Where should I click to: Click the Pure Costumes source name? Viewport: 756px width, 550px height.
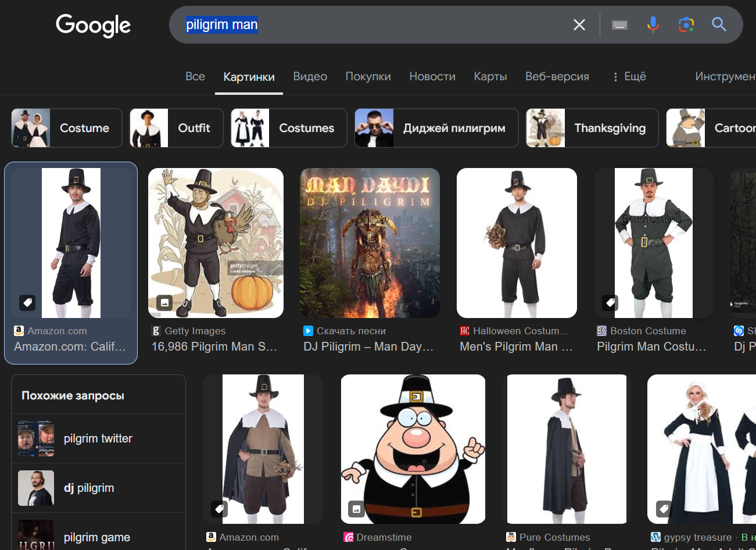tap(554, 537)
